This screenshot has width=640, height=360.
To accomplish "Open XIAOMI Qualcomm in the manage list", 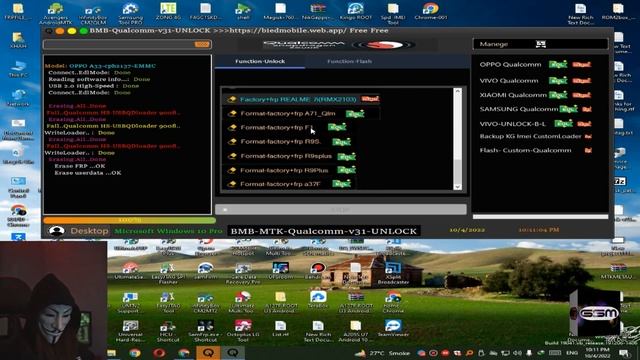I will [513, 95].
